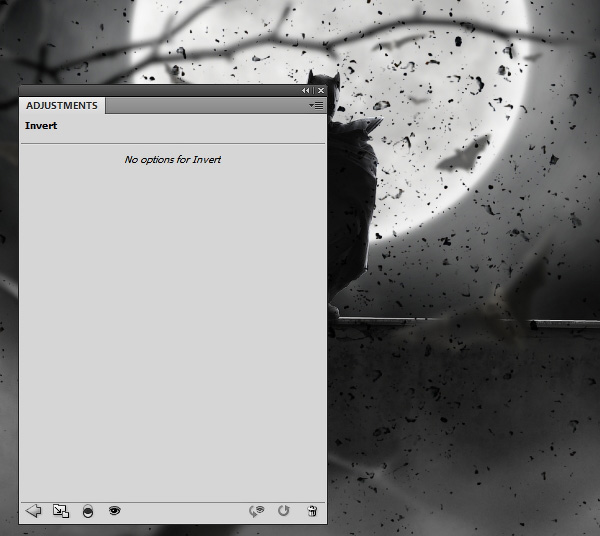The height and width of the screenshot is (536, 600).
Task: Click the Invert heading text
Action: (x=41, y=125)
